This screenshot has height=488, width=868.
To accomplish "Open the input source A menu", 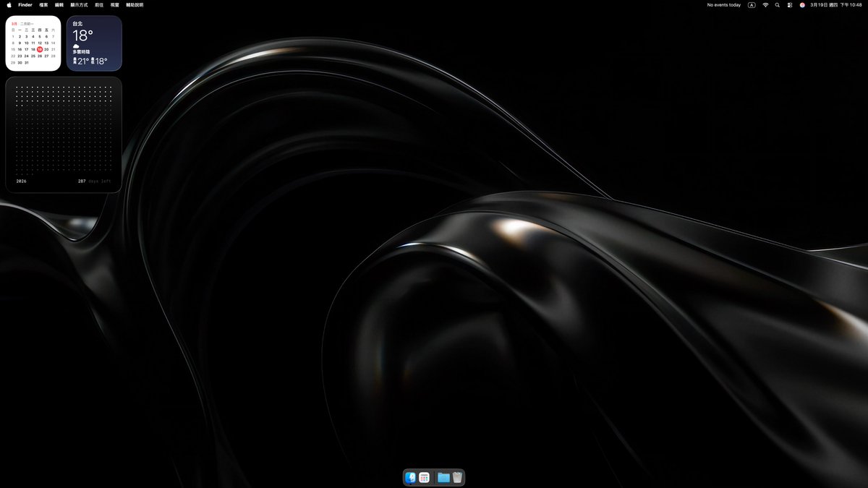I will [752, 4].
